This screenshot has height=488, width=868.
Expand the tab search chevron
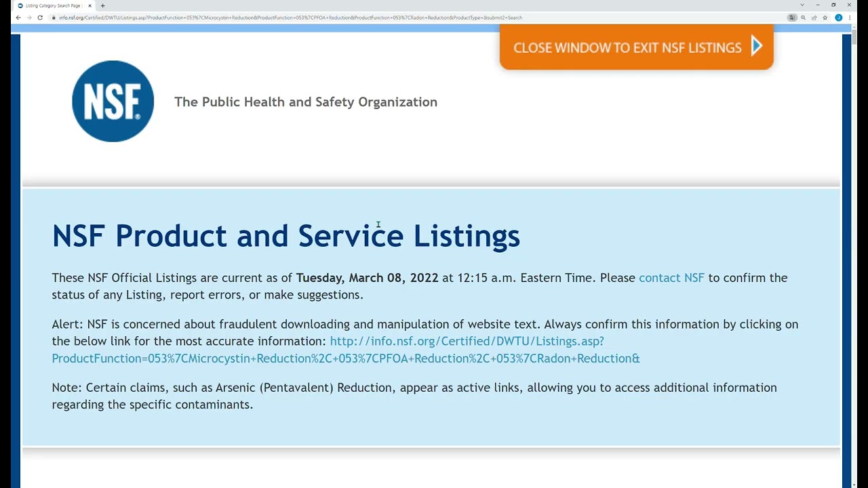(x=802, y=5)
